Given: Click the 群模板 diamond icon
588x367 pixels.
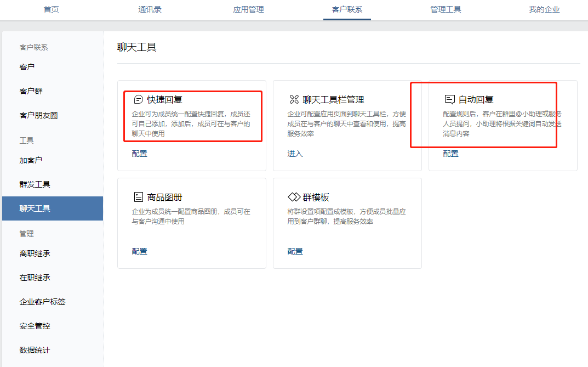Looking at the screenshot, I should (294, 197).
